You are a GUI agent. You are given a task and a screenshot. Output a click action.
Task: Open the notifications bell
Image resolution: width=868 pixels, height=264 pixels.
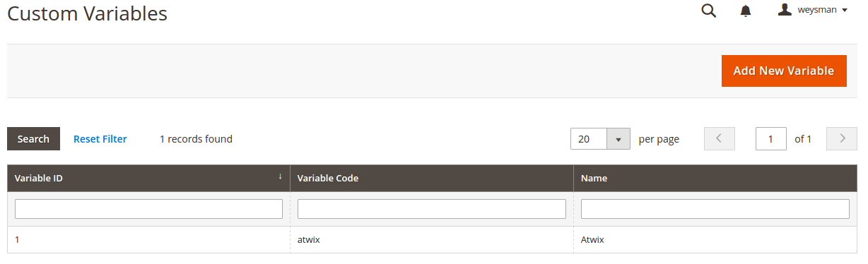pos(746,11)
